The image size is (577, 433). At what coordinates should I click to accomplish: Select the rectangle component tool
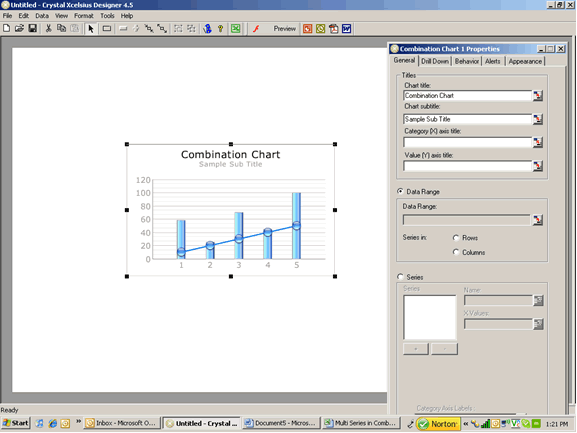pyautogui.click(x=107, y=28)
